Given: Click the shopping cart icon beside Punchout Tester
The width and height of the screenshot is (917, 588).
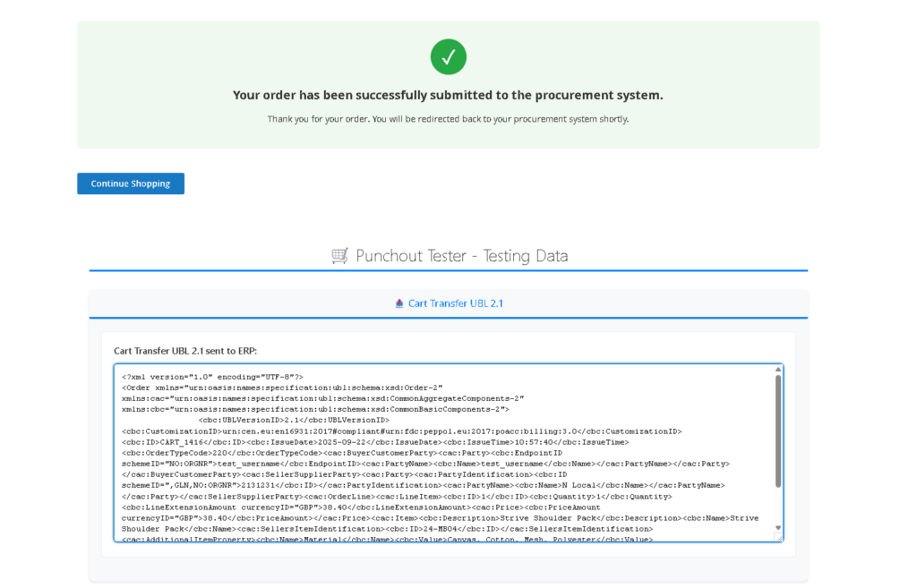Looking at the screenshot, I should click(x=339, y=256).
